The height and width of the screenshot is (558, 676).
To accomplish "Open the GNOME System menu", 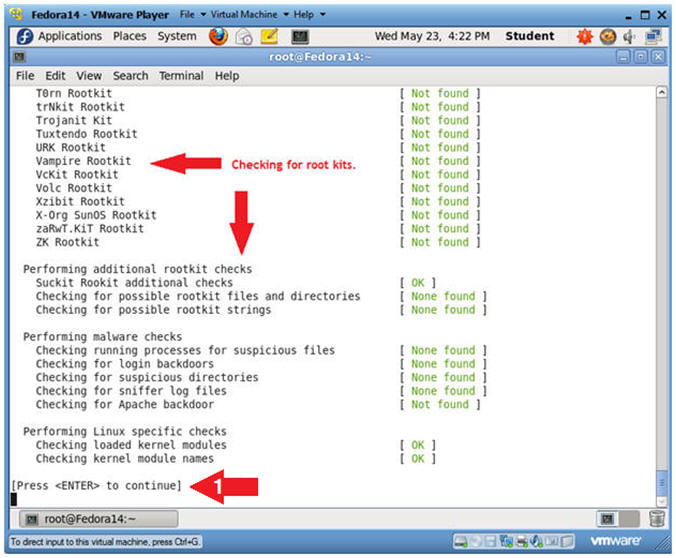I will (x=177, y=36).
